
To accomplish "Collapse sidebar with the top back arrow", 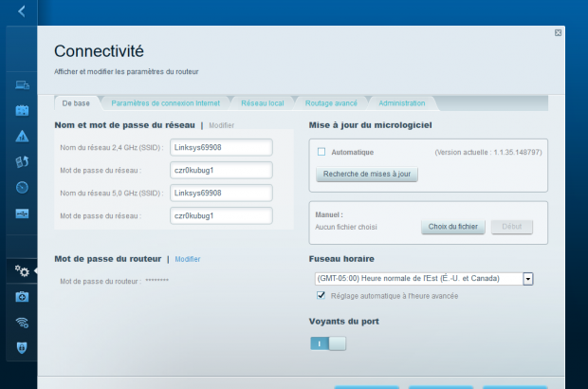I will [x=21, y=12].
